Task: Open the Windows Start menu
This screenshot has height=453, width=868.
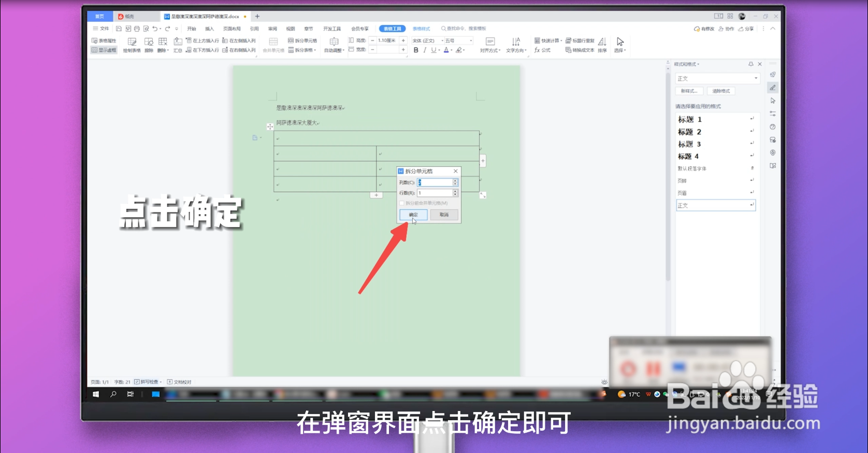Action: (96, 394)
